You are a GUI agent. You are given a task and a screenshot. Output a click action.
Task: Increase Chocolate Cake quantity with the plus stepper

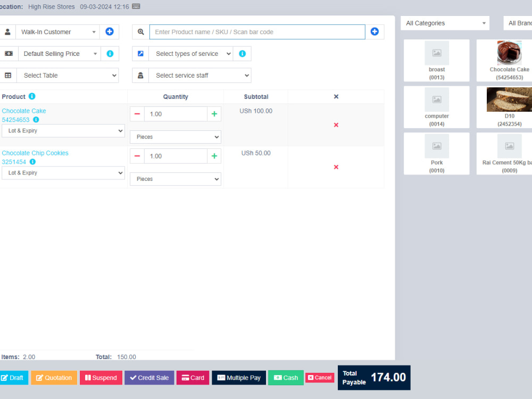coord(214,114)
